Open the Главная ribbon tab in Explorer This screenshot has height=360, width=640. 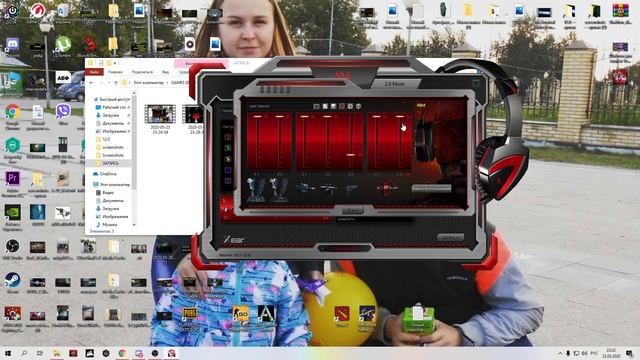pos(115,72)
